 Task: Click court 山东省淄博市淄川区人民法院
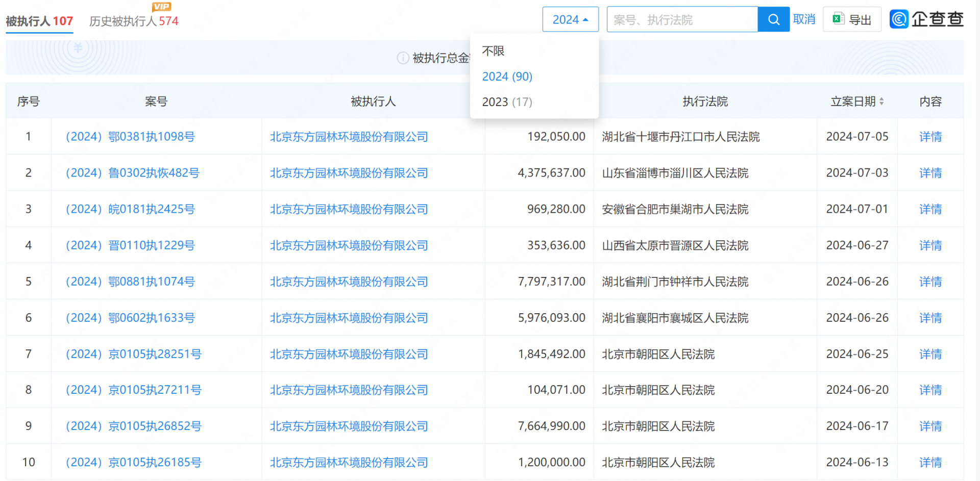click(x=675, y=173)
